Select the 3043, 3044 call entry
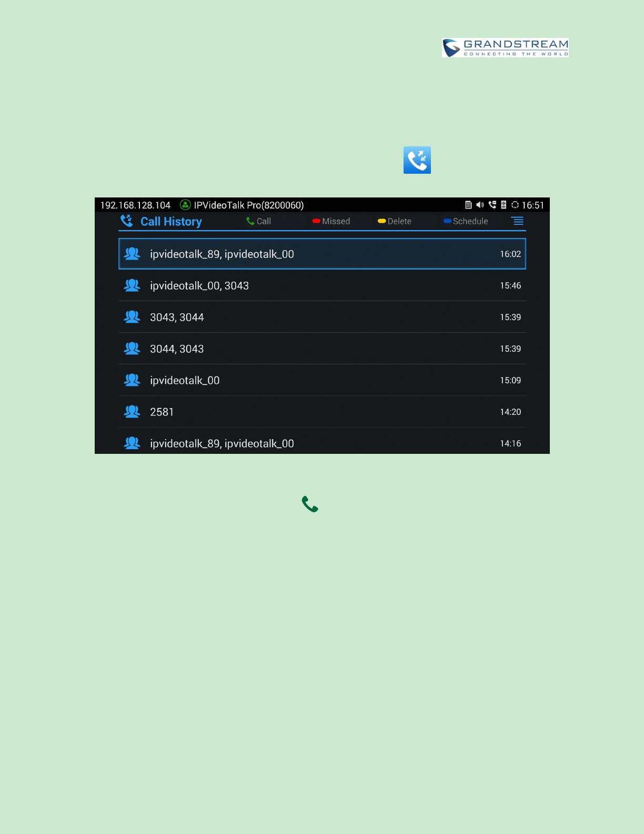Viewport: 644px width, 834px height. pyautogui.click(x=322, y=317)
